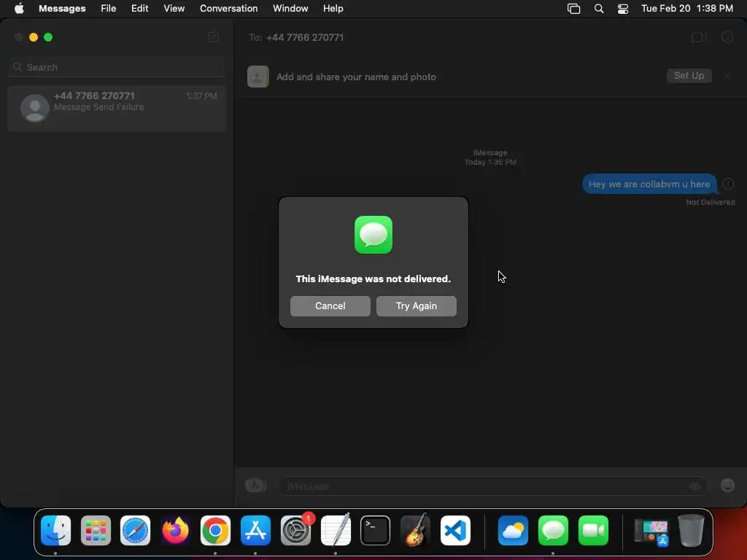
Task: Open the Edit menu
Action: click(139, 8)
